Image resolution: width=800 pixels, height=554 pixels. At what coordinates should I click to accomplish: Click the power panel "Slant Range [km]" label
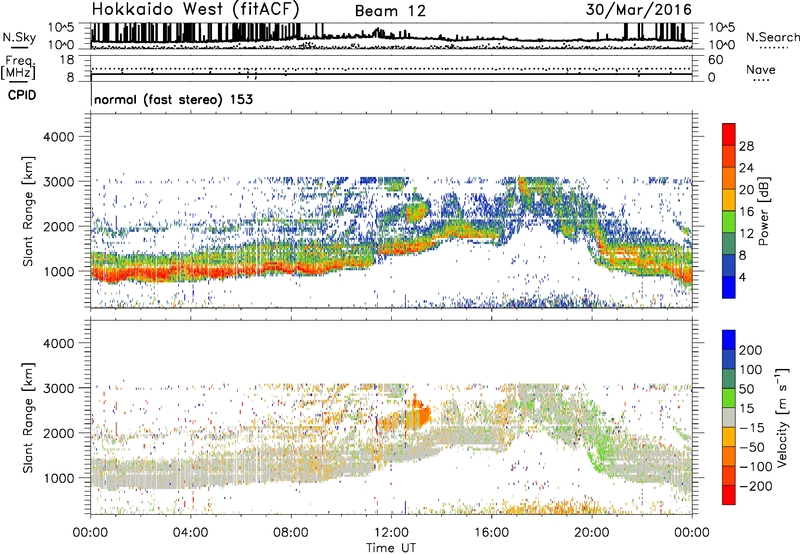[28, 211]
